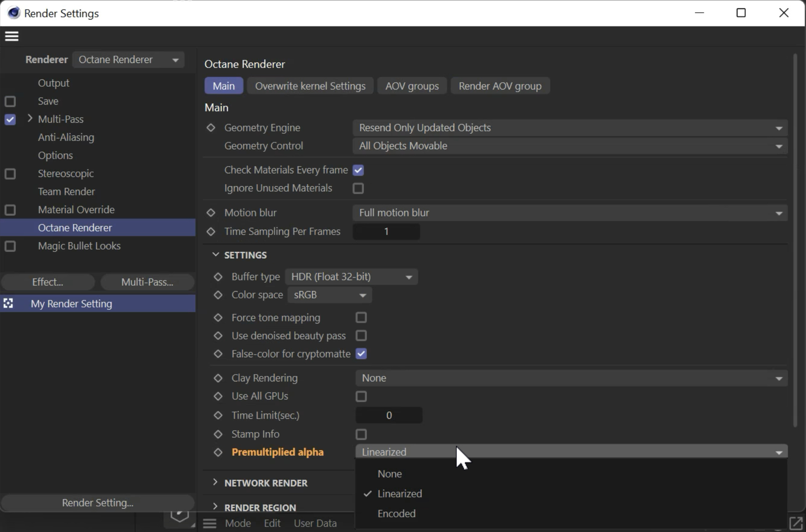The image size is (806, 532).
Task: Open the attribute manager hamburger menu beside Mode
Action: 210,523
